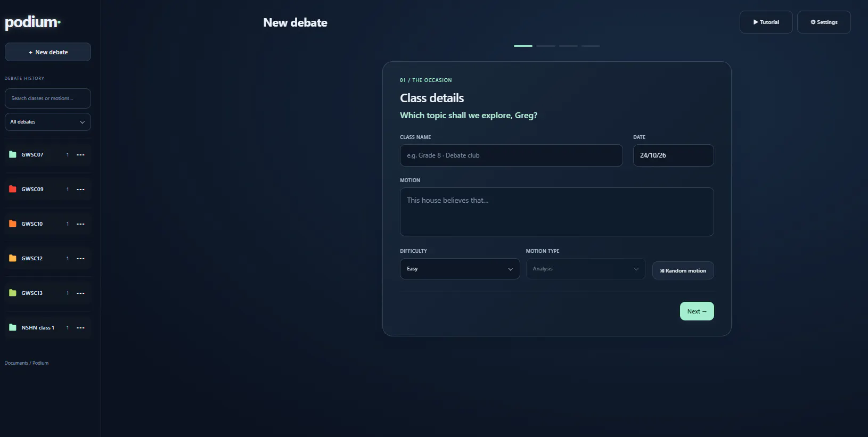
Task: Jump to the second step indicator
Action: click(x=546, y=46)
